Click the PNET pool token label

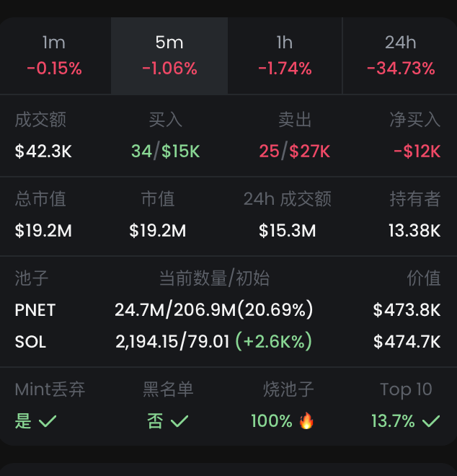pyautogui.click(x=35, y=310)
